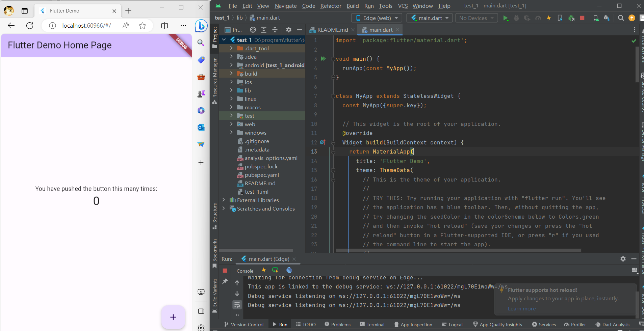Screen dimensions: 644x331
Task: Expand Scratches and Consoles node
Action: point(224,209)
